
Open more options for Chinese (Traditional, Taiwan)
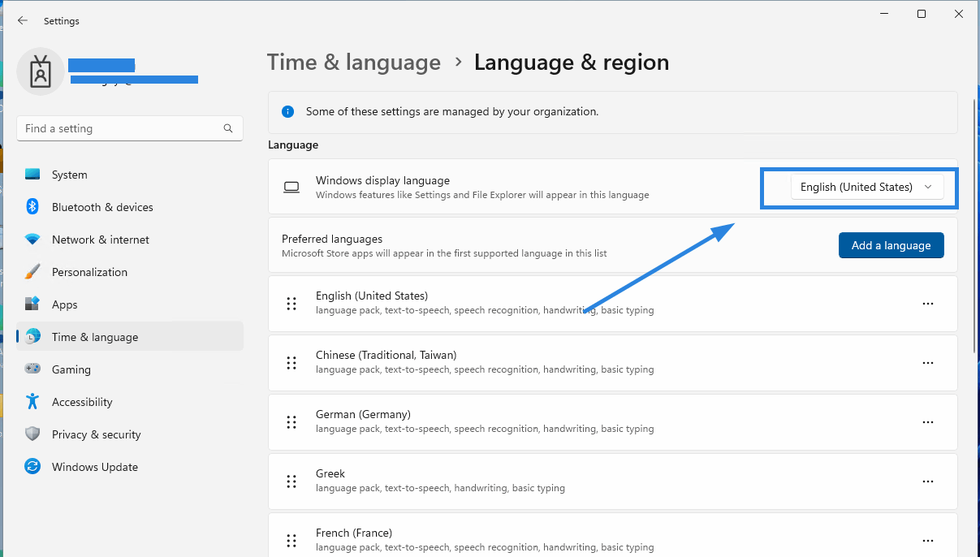[928, 363]
